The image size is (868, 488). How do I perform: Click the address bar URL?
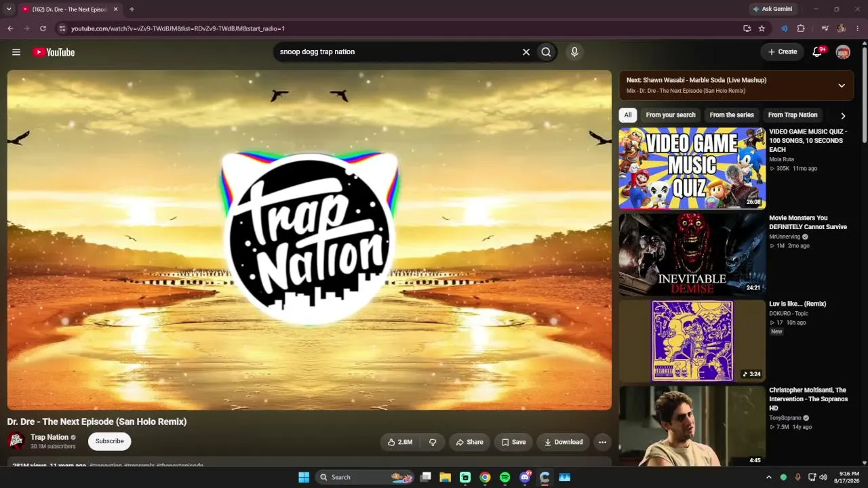point(178,28)
